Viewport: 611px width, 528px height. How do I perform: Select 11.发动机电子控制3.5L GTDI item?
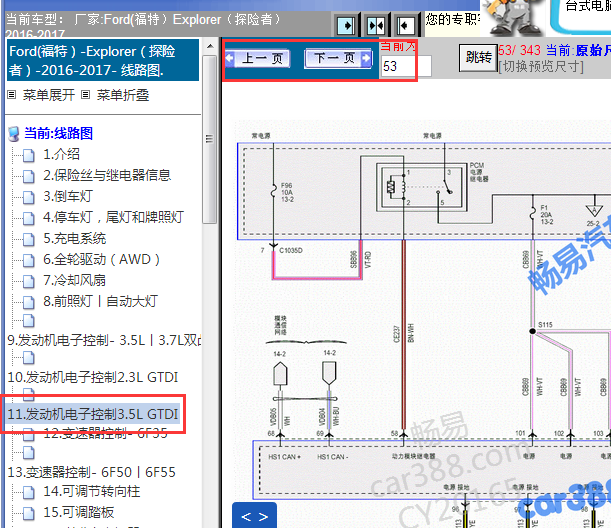tap(93, 414)
